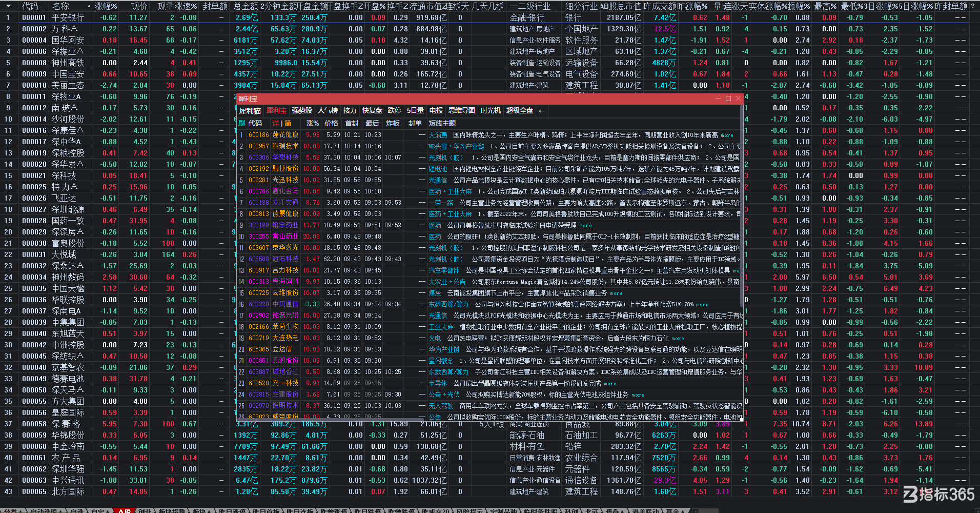Screen dimensions: 980x513
Task: Maximize the 犀利宝 popup window
Action: click(x=728, y=98)
